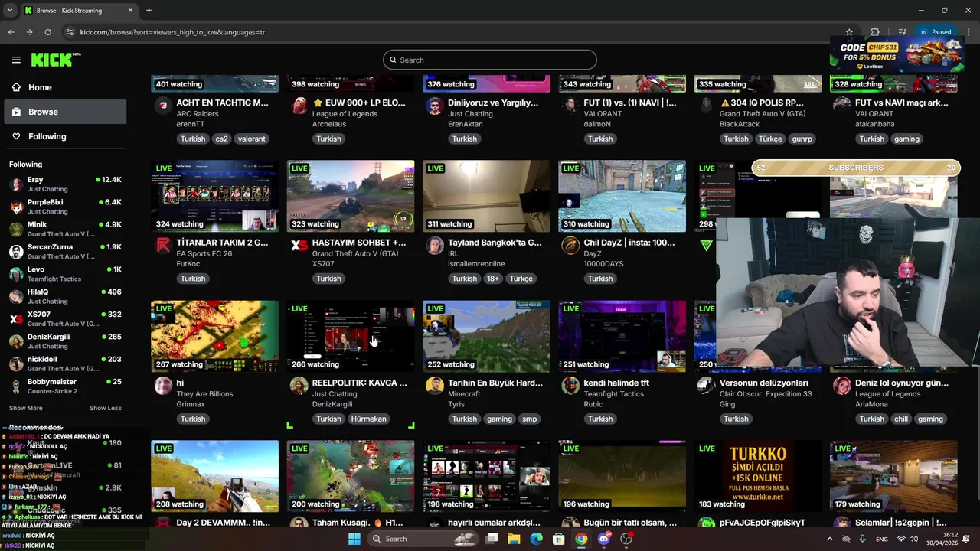Select the cs2 tag under erennTT
The width and height of the screenshot is (980, 551).
point(221,139)
